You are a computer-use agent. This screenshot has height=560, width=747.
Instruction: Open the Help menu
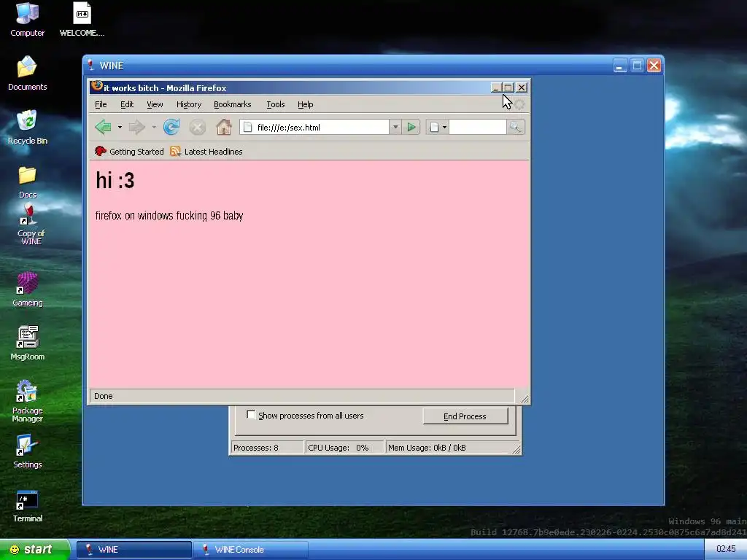[306, 104]
